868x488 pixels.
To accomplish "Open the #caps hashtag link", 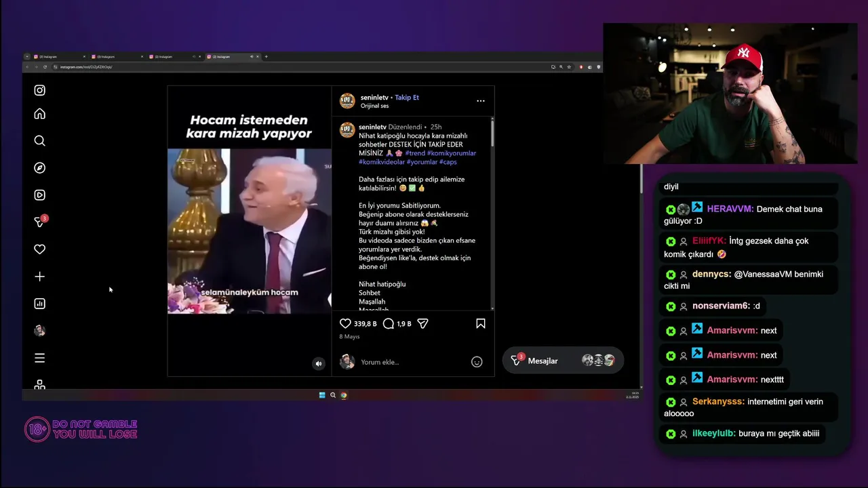I will coord(448,162).
